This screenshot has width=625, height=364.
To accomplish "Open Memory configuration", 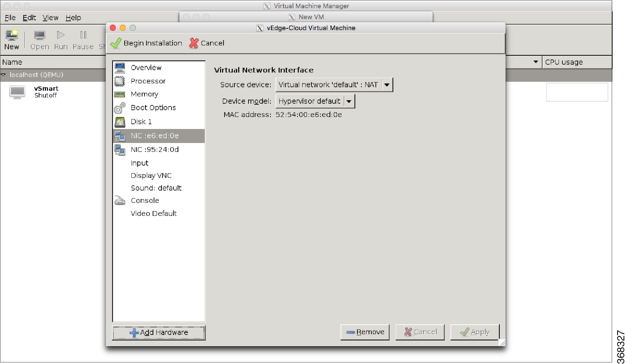I will [x=144, y=94].
